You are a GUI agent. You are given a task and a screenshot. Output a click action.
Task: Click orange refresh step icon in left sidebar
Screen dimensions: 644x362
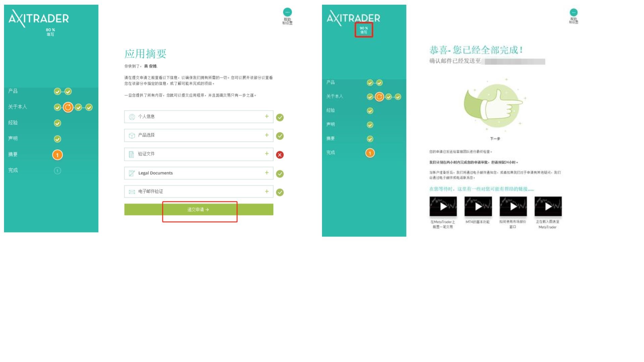point(68,107)
